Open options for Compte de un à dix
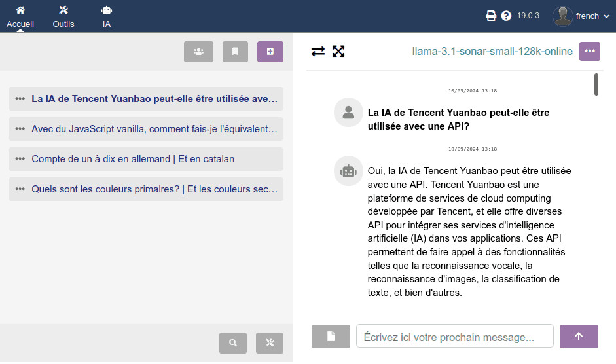Viewport: 616px width, 364px height. click(20, 159)
